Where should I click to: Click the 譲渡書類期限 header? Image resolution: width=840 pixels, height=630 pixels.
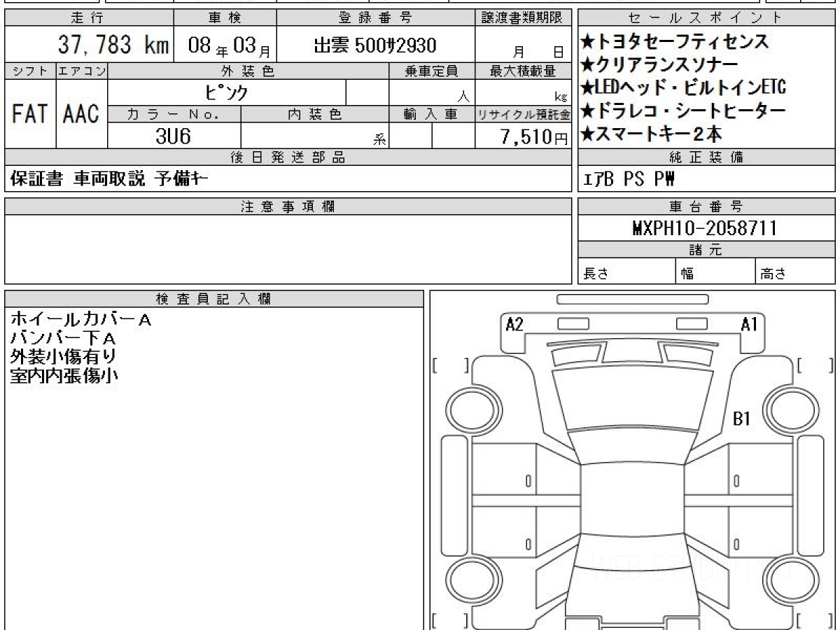click(x=523, y=18)
